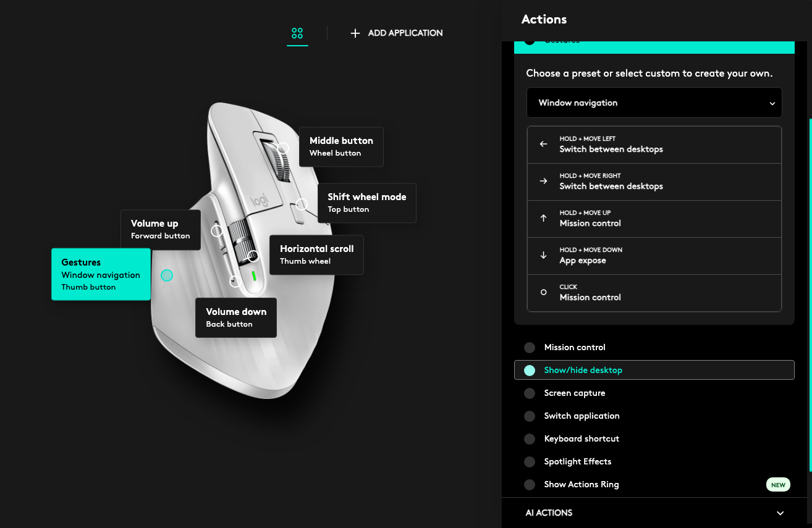Click the up arrow gesture icon
Image resolution: width=812 pixels, height=528 pixels.
pos(544,218)
